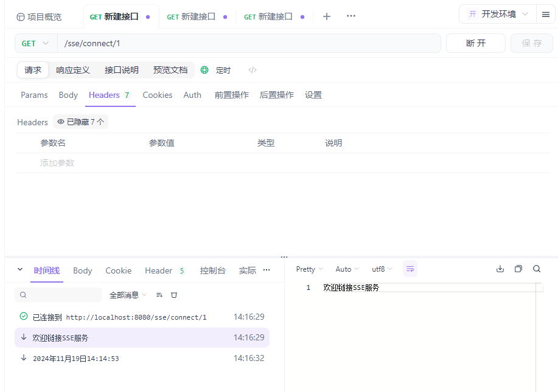
Task: Open the Auto type dropdown
Action: coord(347,269)
